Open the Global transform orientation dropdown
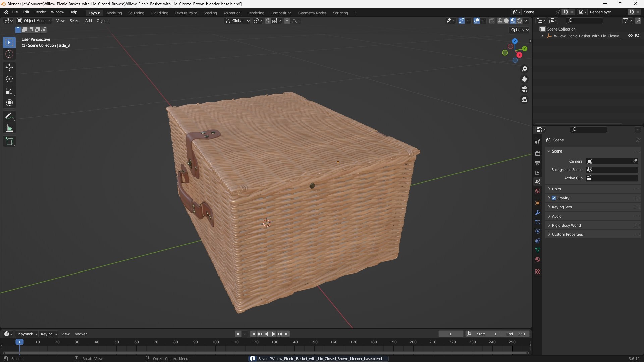Screen dimensions: 644x362 click(237, 21)
